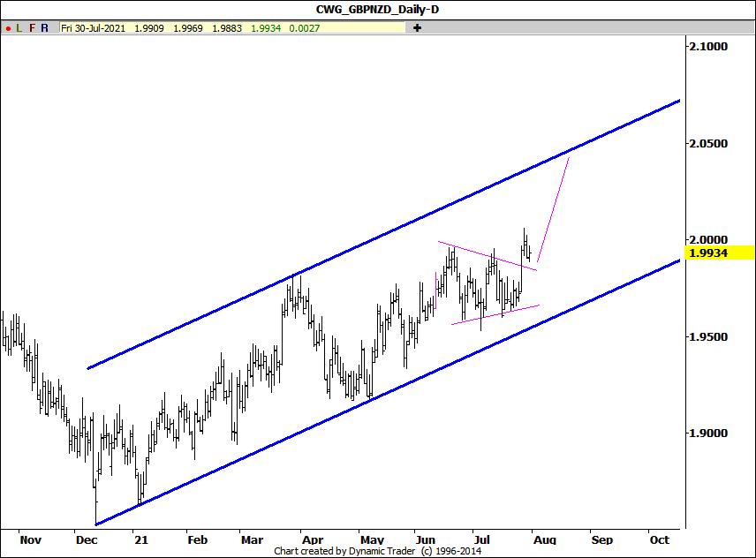
Task: Click the yellow 1.9934 current price label
Action: (x=720, y=253)
